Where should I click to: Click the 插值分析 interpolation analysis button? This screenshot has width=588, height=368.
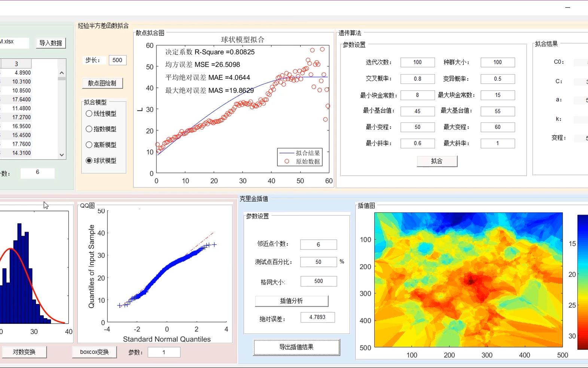[x=292, y=301]
